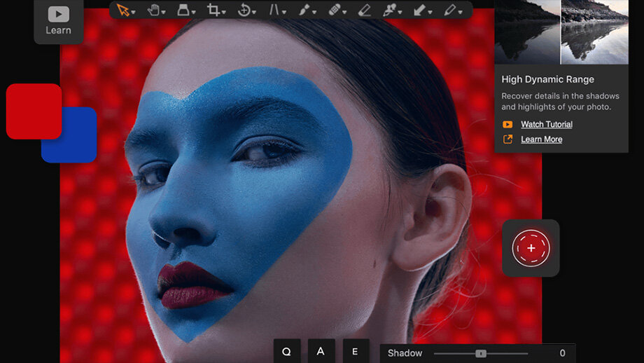Open the Watch Tutorial link

tap(547, 124)
